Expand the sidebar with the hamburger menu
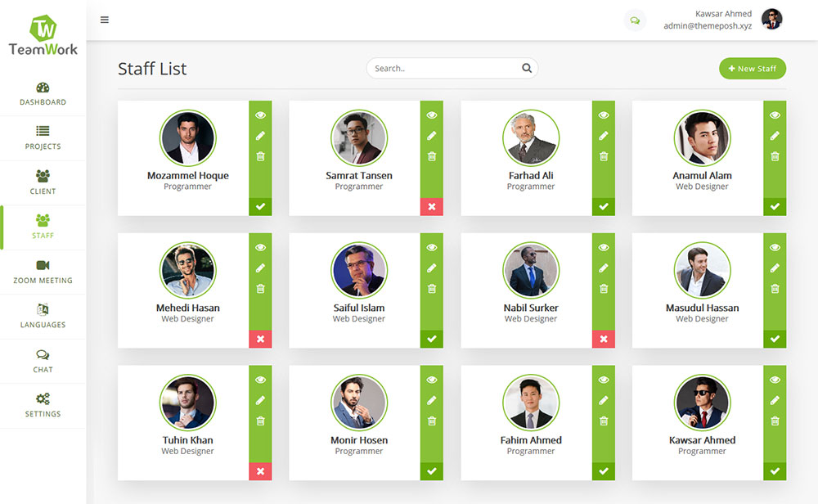This screenshot has height=504, width=818. tap(105, 20)
